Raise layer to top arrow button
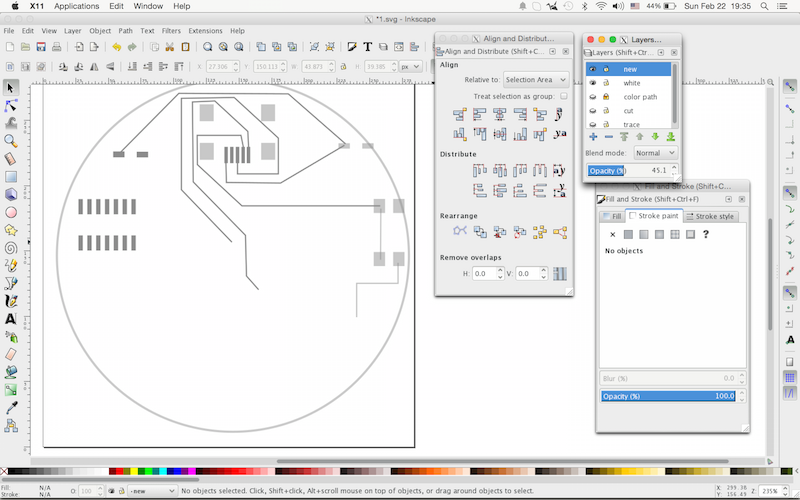800x500 pixels. (624, 137)
